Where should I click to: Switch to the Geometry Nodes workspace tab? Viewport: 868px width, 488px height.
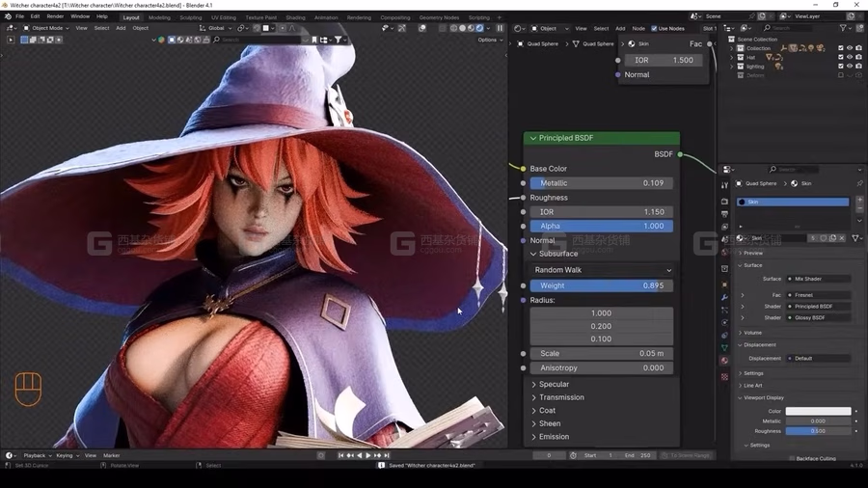coord(439,17)
